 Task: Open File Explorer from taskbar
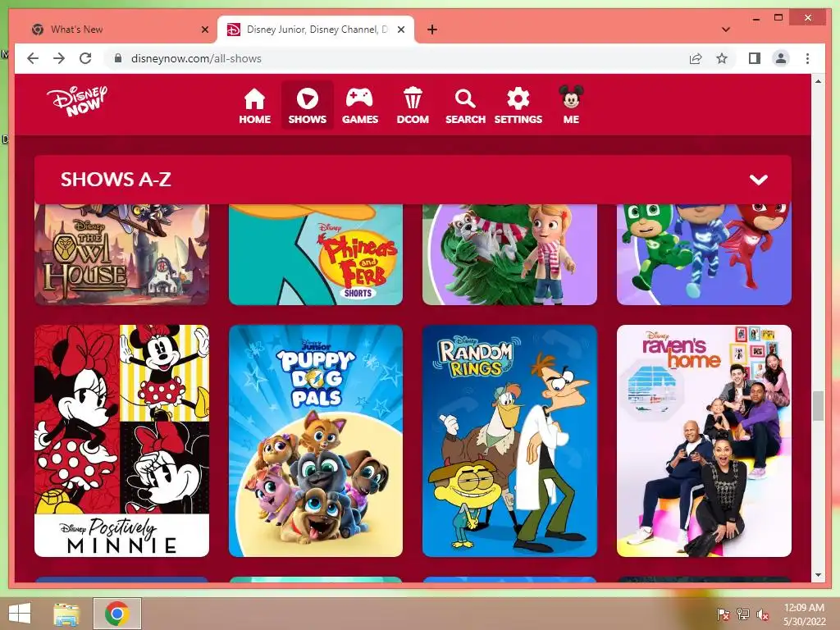[x=66, y=614]
